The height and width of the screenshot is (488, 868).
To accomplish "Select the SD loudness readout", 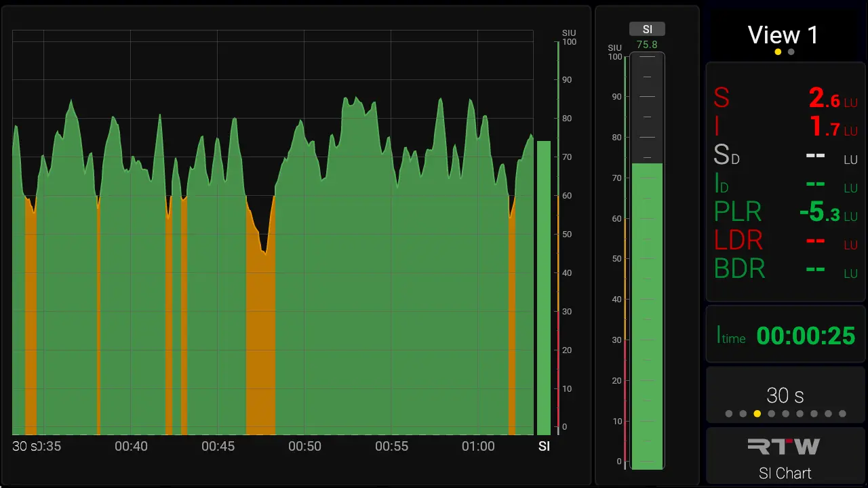I will (x=785, y=157).
